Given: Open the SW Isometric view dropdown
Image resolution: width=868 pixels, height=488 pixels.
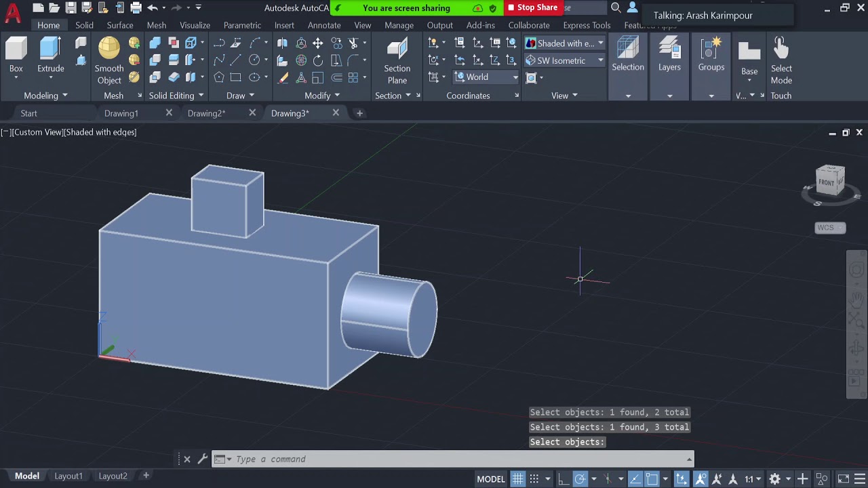Looking at the screenshot, I should coord(565,60).
